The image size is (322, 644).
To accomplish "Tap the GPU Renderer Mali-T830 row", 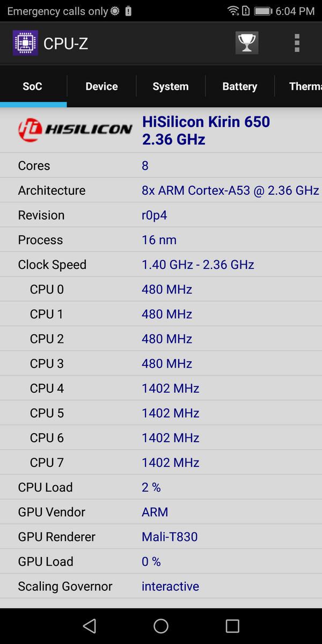I will (161, 537).
